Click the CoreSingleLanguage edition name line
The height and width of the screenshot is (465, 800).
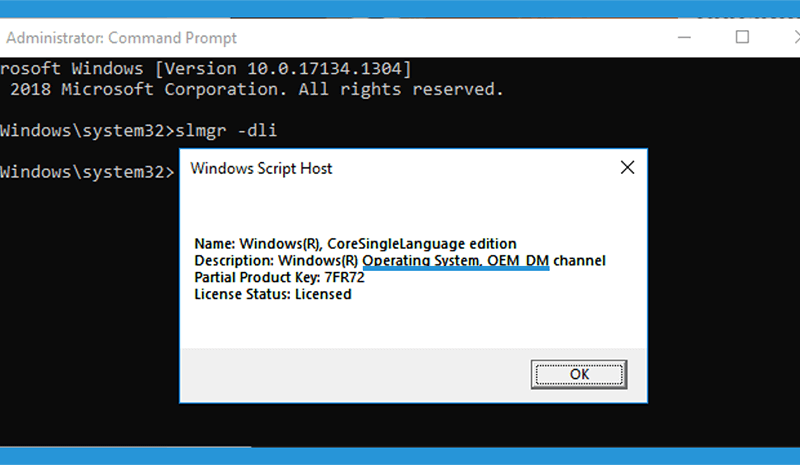pos(356,243)
